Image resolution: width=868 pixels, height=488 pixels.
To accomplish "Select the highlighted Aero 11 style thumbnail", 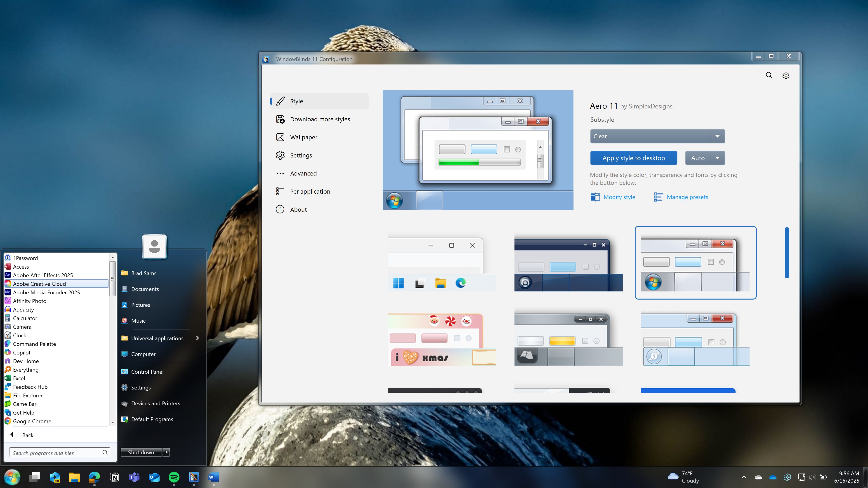I will click(x=696, y=263).
